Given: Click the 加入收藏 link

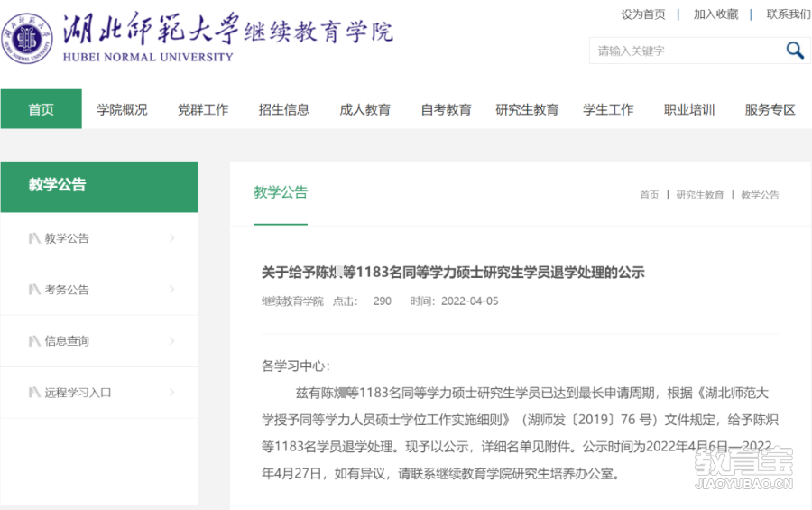Looking at the screenshot, I should (x=715, y=14).
